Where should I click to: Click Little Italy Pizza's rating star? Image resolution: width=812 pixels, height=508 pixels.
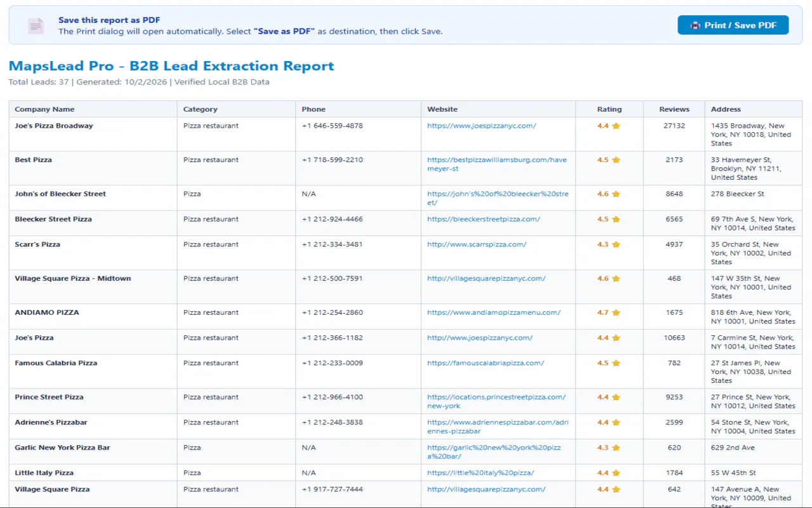pos(616,473)
